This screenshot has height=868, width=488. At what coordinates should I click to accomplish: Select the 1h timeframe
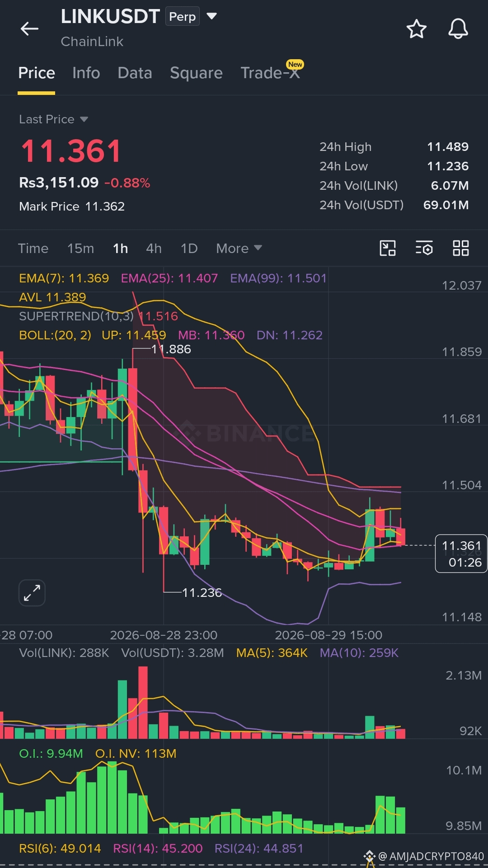[120, 248]
